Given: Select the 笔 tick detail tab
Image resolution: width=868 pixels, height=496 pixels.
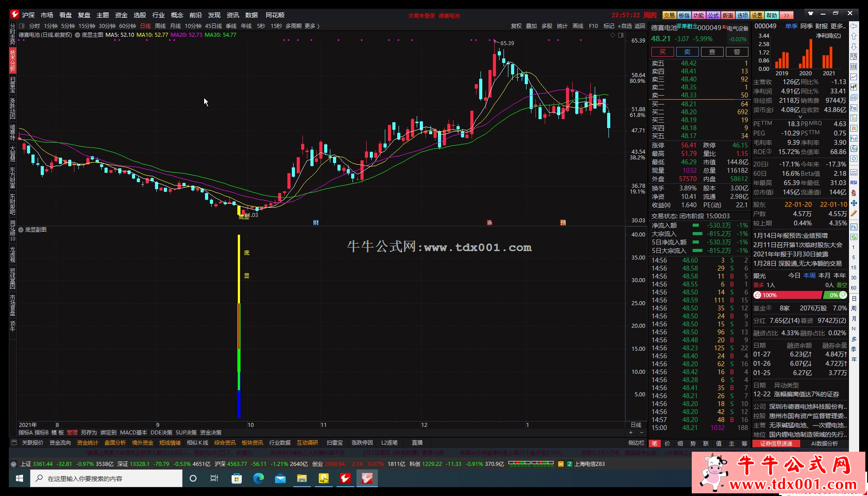Looking at the screenshot, I should click(655, 443).
